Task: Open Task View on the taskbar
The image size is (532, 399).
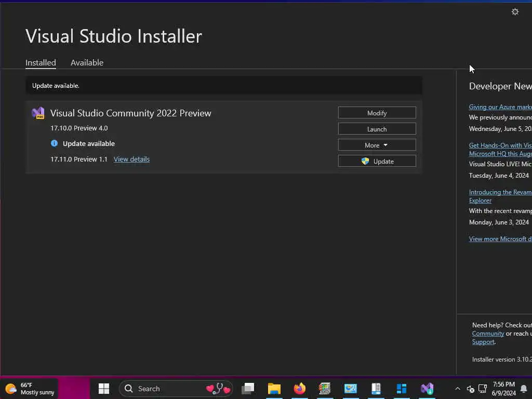Action: coord(248,389)
